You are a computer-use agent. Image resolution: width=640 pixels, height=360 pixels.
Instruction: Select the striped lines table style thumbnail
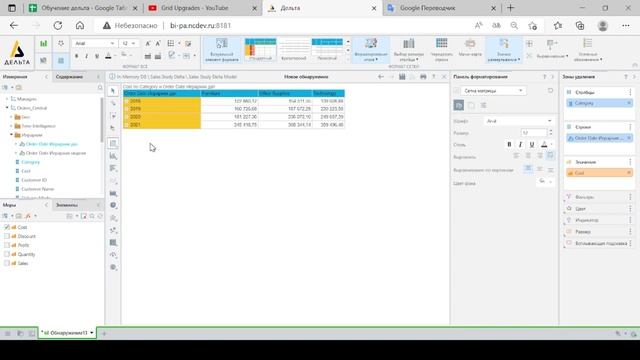pos(294,50)
